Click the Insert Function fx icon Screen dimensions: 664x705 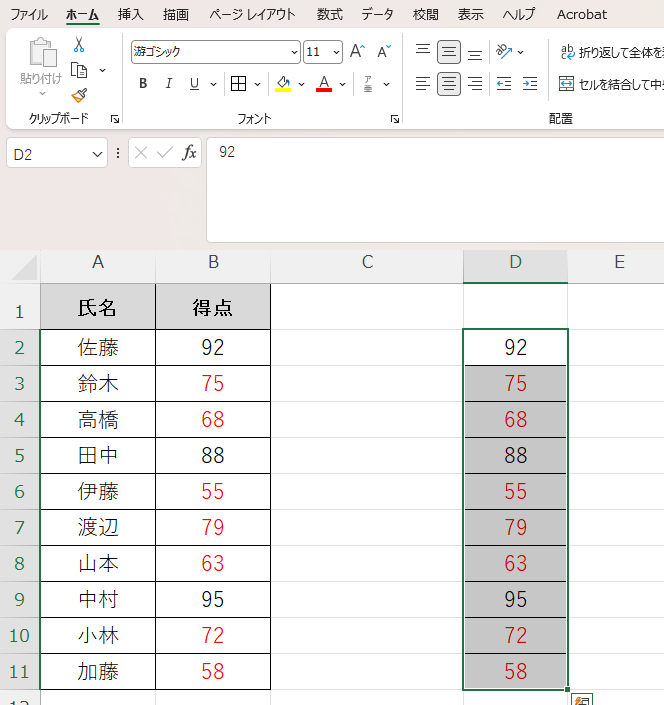tap(189, 153)
